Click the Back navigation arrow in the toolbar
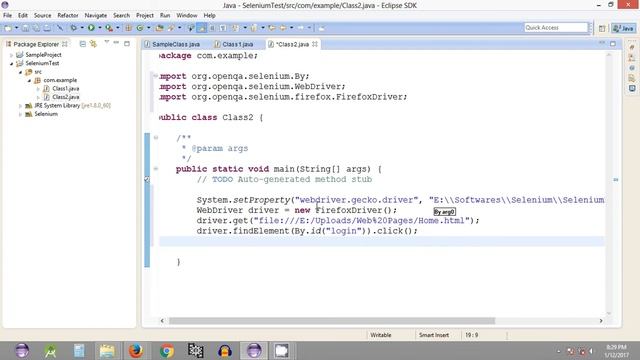 tap(283, 28)
